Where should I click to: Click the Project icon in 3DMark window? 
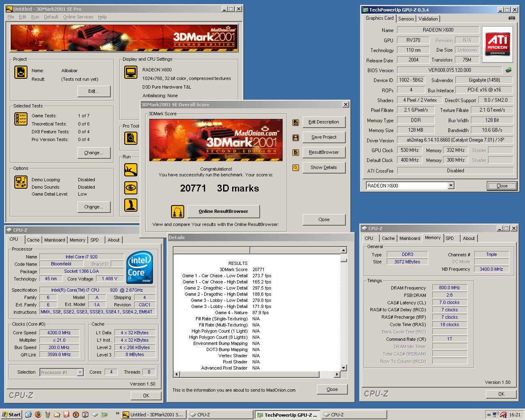pos(21,72)
